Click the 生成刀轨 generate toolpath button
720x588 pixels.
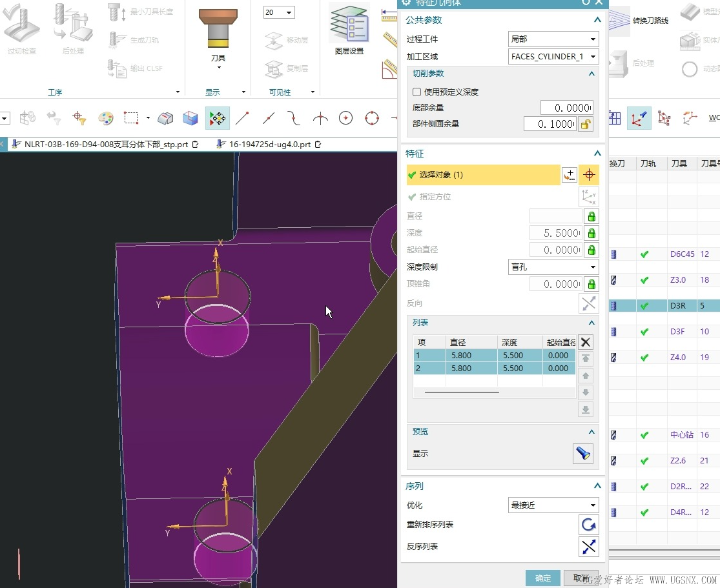click(134, 41)
